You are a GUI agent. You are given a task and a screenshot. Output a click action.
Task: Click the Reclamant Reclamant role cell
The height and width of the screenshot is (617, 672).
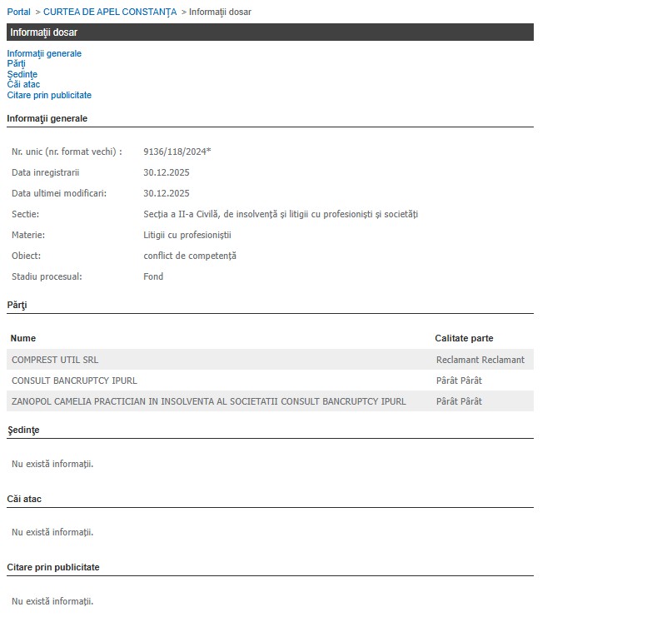[x=480, y=360]
